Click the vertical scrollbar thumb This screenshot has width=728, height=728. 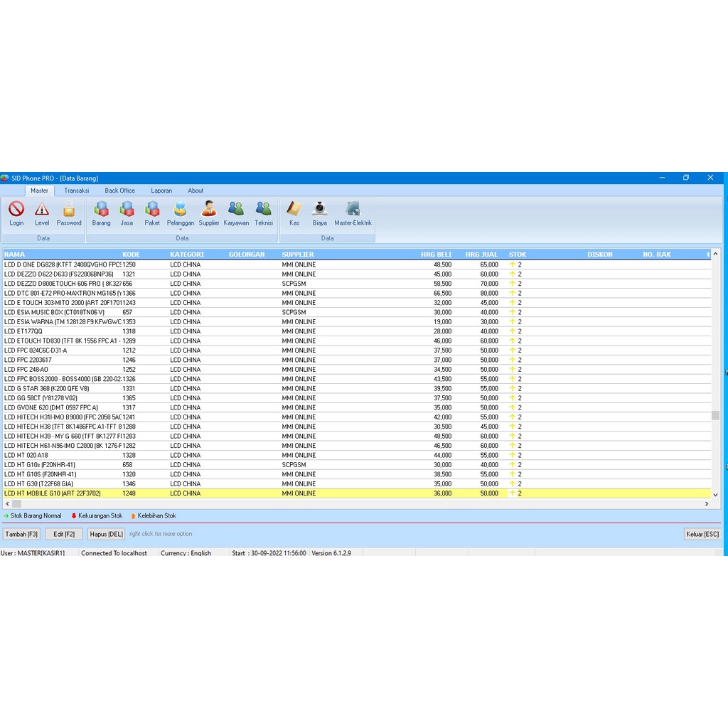[715, 415]
